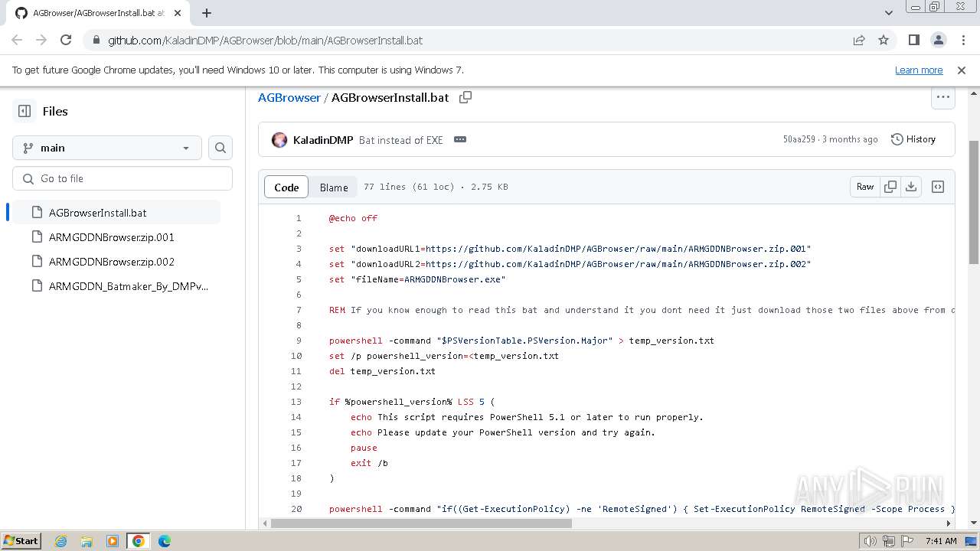Screen dimensions: 980x551
Task: Click KaladinDMP avatar image
Action: coord(279,139)
